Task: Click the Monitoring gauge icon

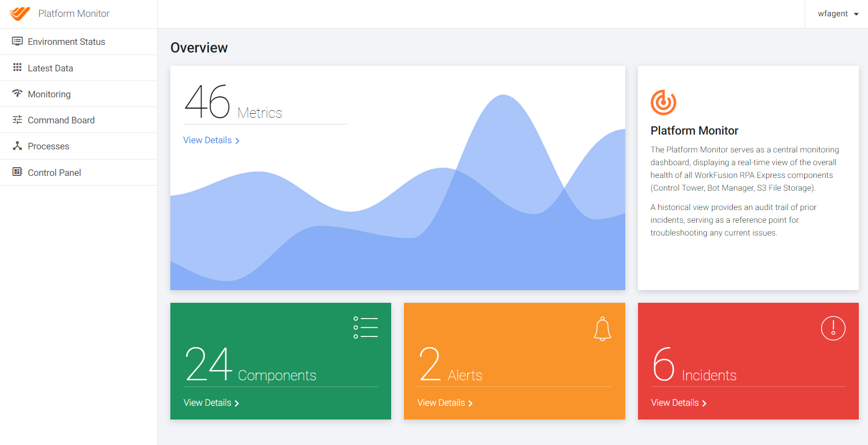Action: [x=17, y=93]
